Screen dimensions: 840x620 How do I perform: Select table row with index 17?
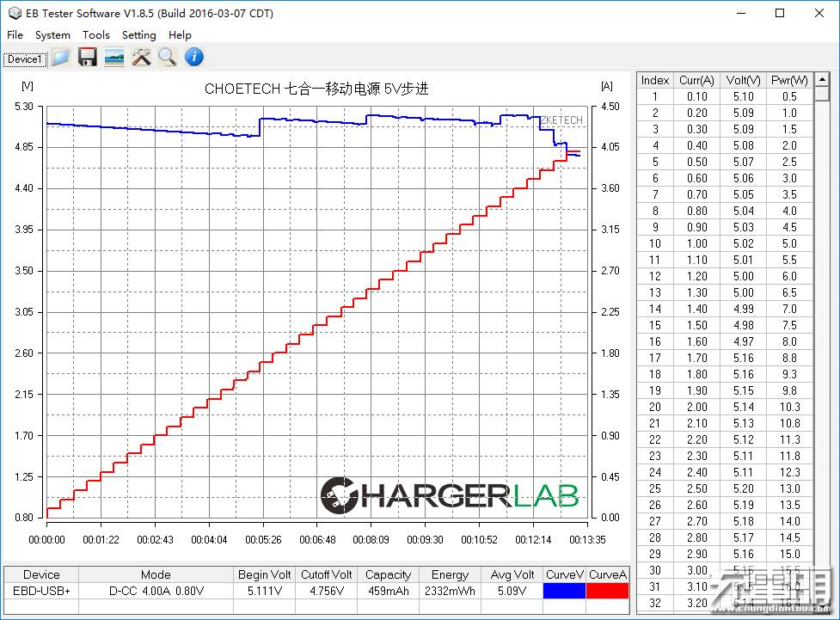point(725,358)
